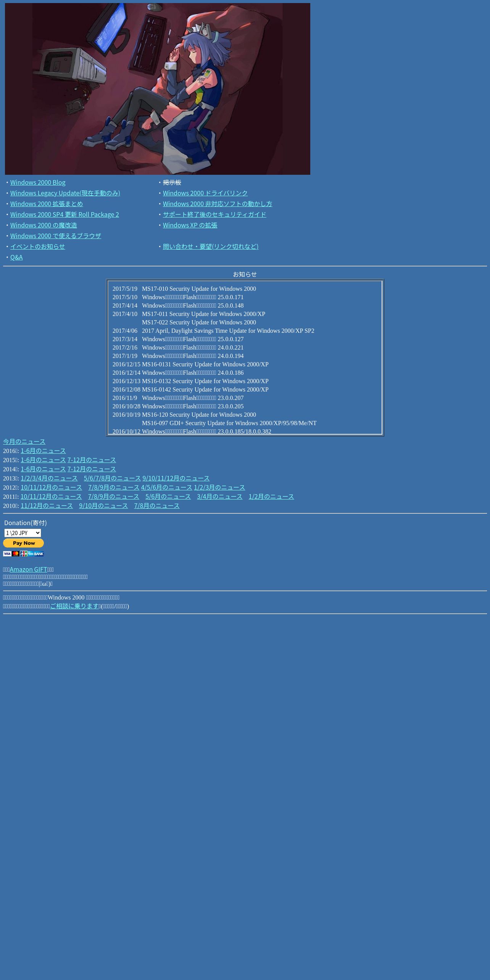Open 2011 1/2月のニュース link

(x=271, y=496)
